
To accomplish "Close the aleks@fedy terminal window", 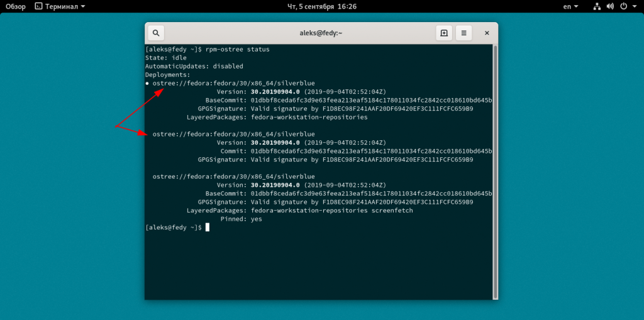I will pos(486,33).
